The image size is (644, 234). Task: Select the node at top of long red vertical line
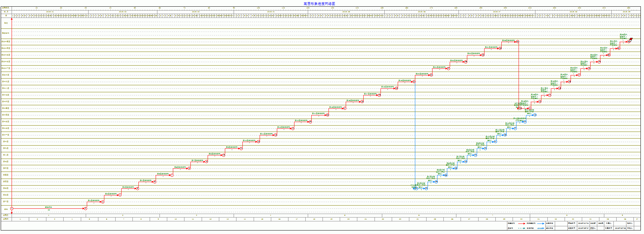pos(518,41)
